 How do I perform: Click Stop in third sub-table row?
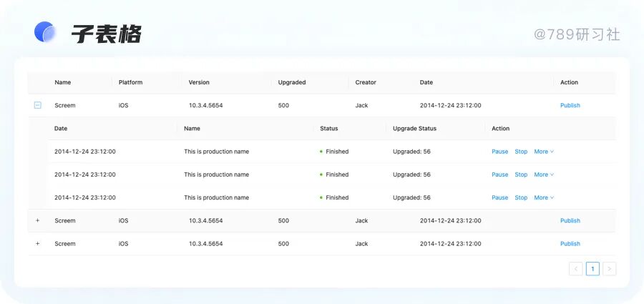click(521, 197)
